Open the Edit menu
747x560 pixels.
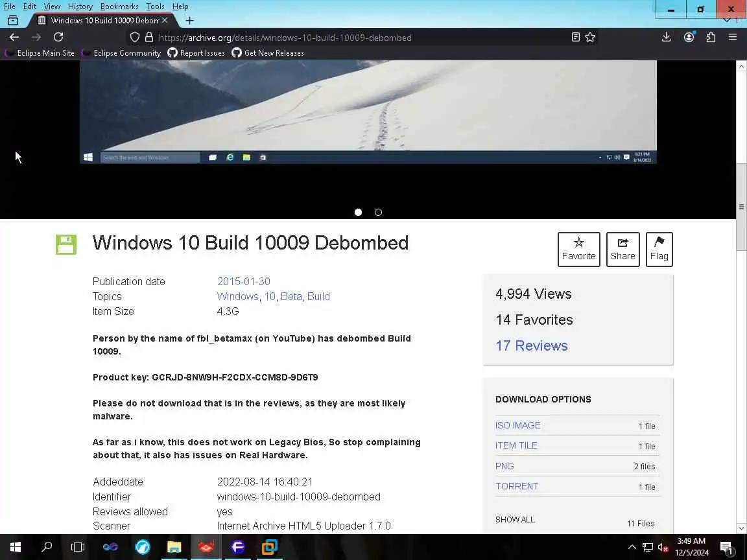point(29,6)
